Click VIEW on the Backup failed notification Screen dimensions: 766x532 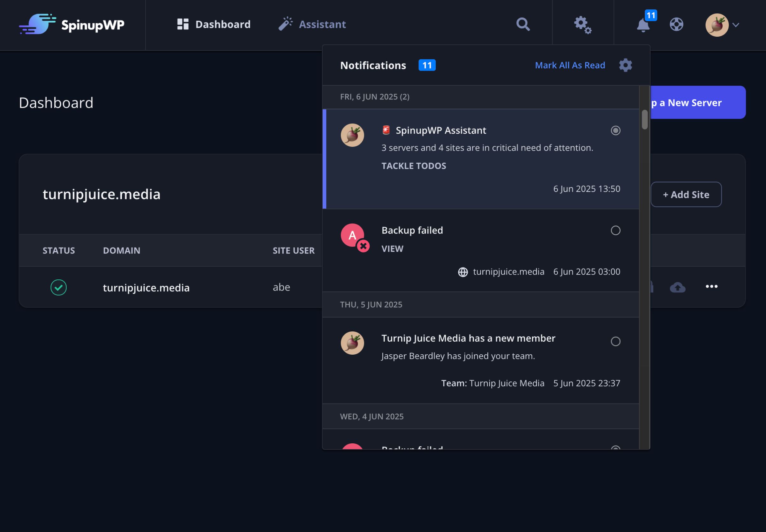[x=392, y=249]
